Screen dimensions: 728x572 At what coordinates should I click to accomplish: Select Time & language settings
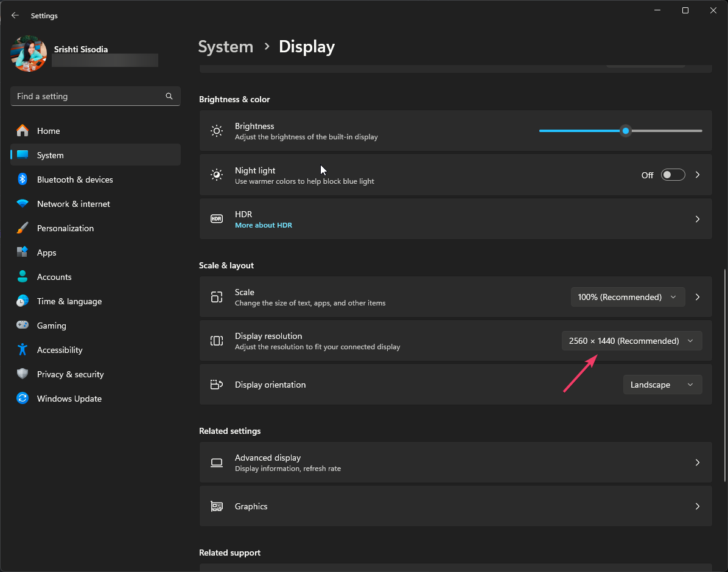click(x=95, y=301)
